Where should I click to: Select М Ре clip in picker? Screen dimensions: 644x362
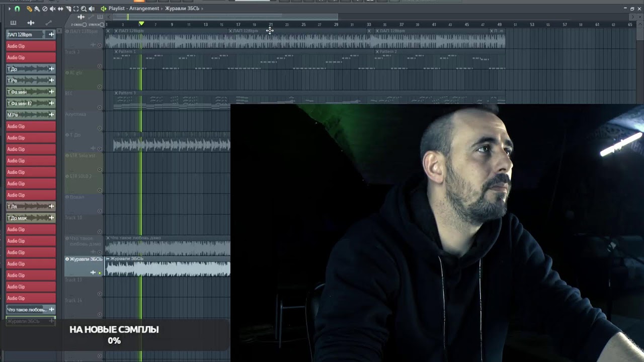pos(31,115)
